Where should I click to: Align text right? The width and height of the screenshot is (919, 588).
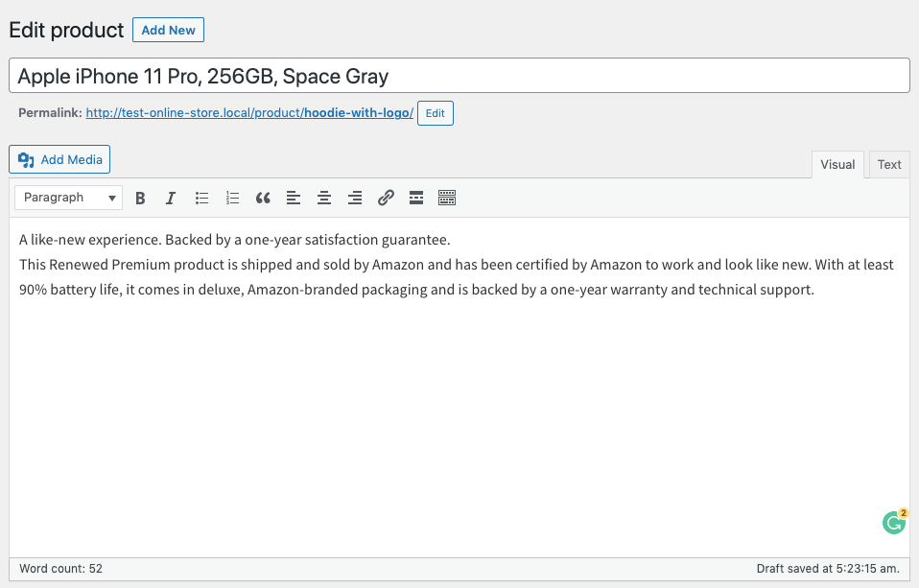pos(355,199)
